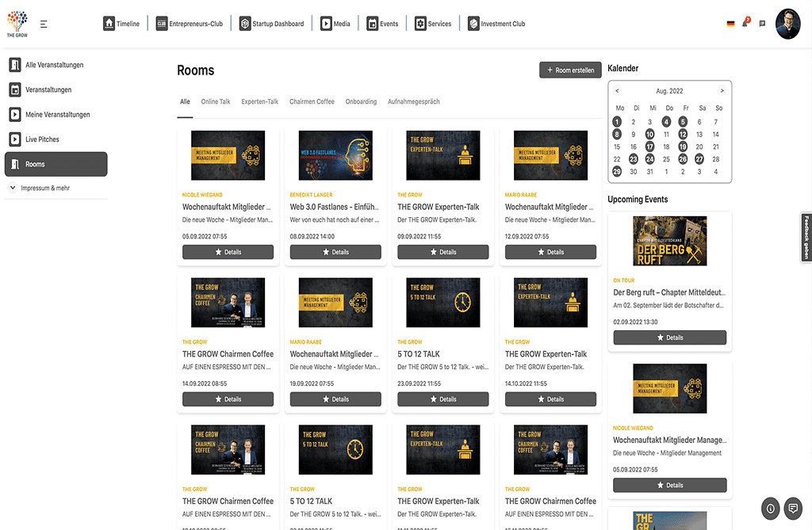
Task: Open Feedback geben side tab
Action: click(x=806, y=237)
